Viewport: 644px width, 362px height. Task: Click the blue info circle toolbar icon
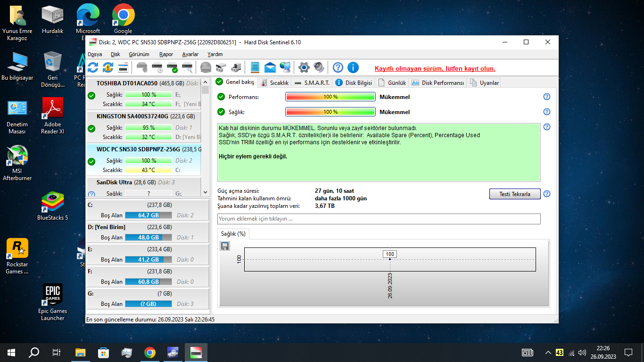353,67
